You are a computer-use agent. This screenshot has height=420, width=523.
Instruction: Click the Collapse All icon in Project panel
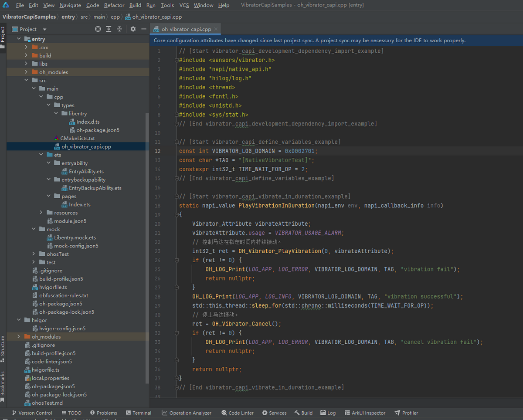119,29
